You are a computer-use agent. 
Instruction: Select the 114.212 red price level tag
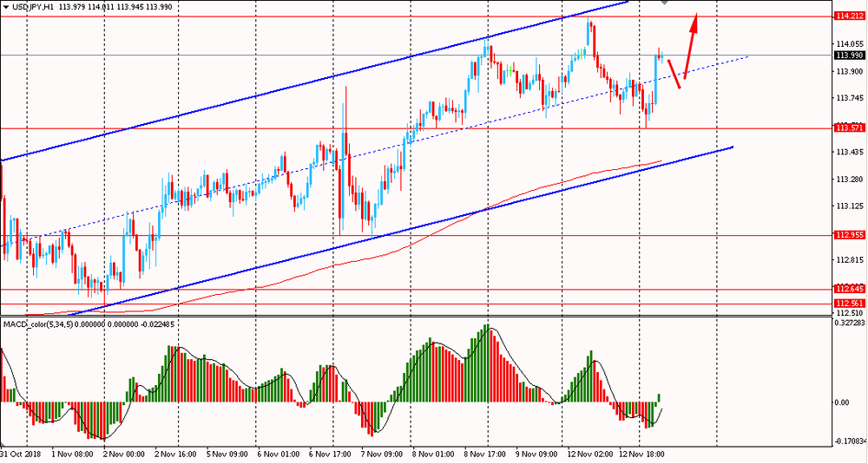click(848, 16)
